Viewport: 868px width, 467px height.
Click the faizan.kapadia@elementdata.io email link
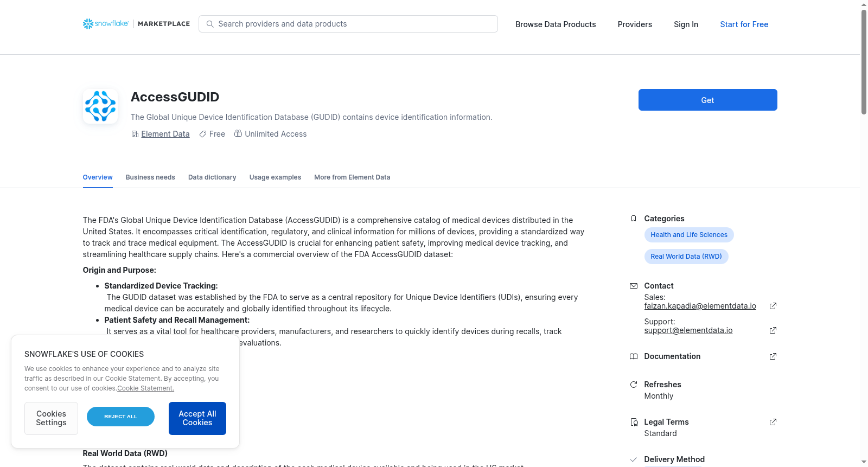[700, 306]
